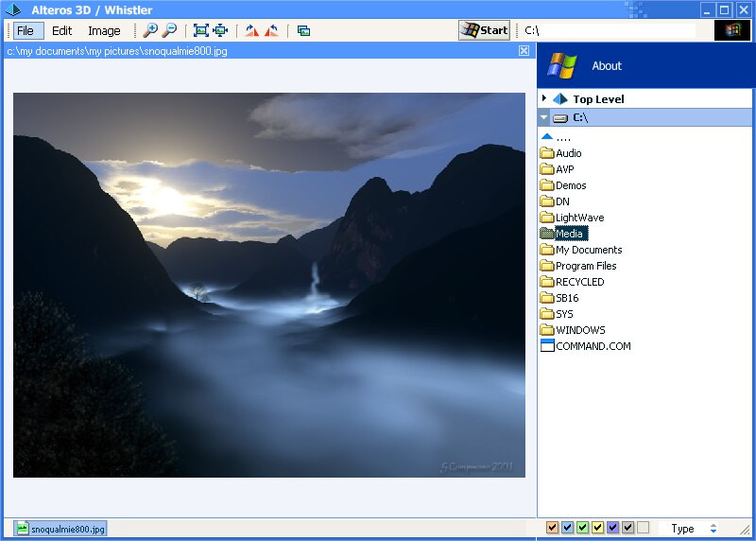Select the My Documents folder name
This screenshot has height=541, width=756.
(x=589, y=250)
